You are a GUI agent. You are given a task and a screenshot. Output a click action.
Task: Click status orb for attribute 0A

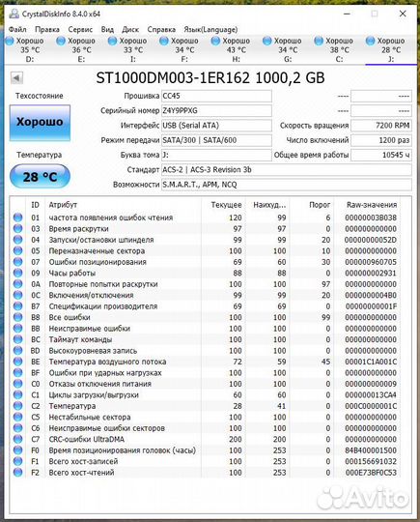[x=18, y=284]
